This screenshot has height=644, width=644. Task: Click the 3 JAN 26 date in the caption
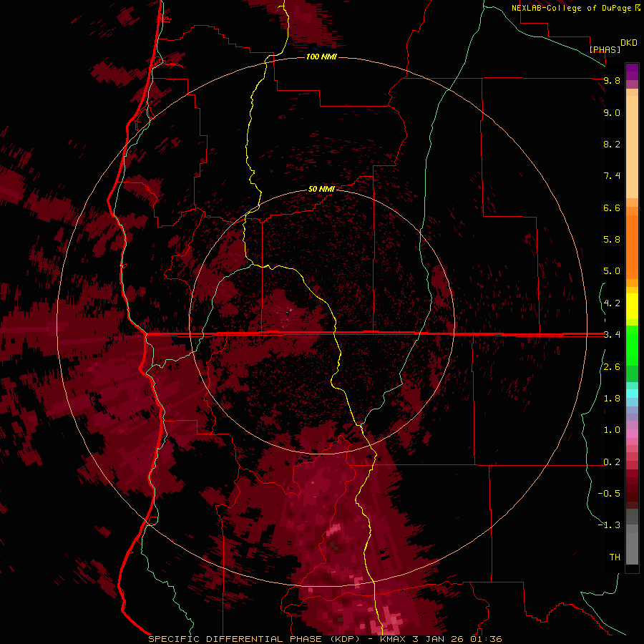pos(438,639)
